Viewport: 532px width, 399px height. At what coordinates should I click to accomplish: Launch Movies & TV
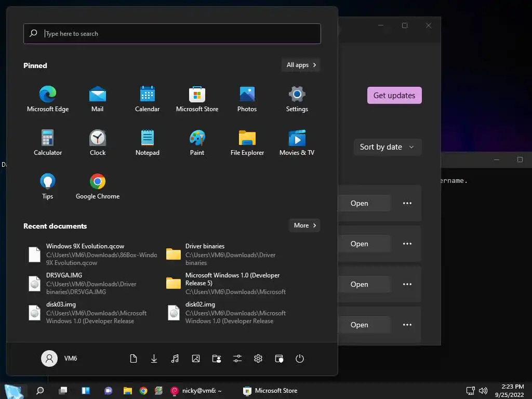[x=297, y=142]
